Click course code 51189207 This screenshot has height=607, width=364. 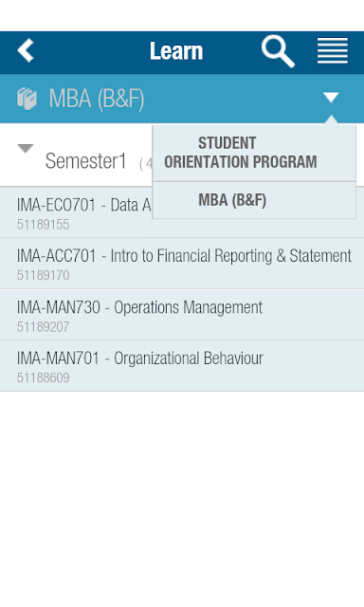click(44, 327)
